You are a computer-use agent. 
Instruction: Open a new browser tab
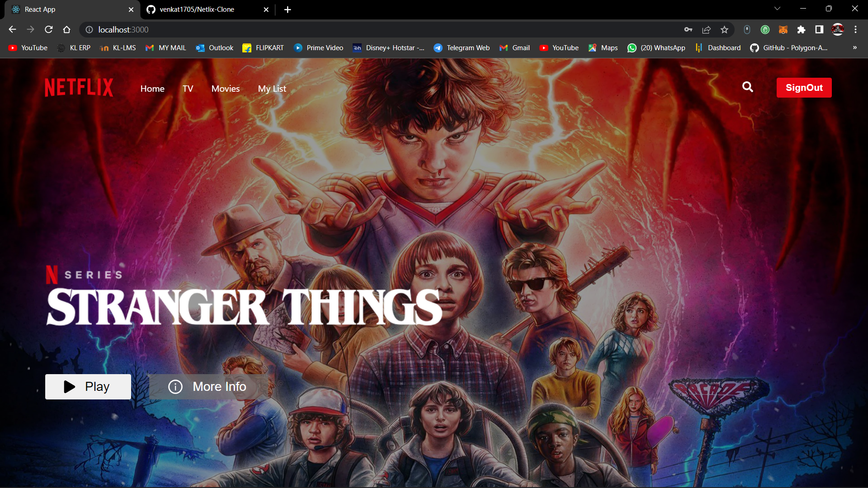(288, 9)
